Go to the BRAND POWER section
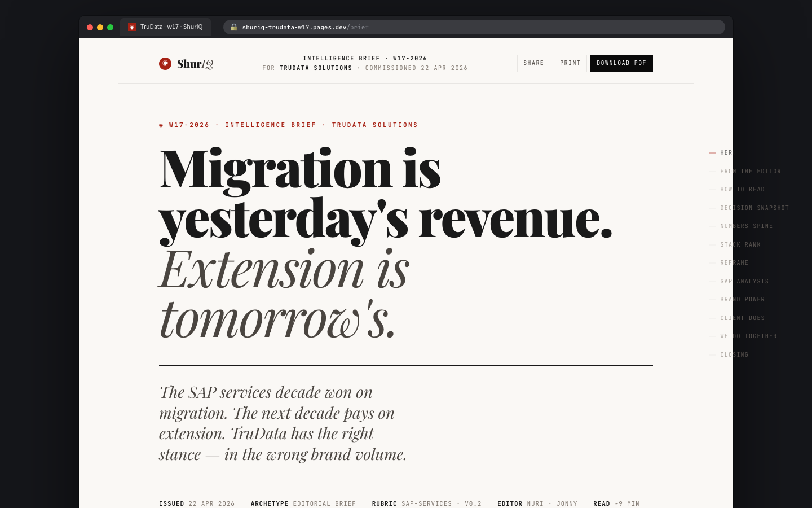Screen dimensions: 812x508 pos(742,299)
